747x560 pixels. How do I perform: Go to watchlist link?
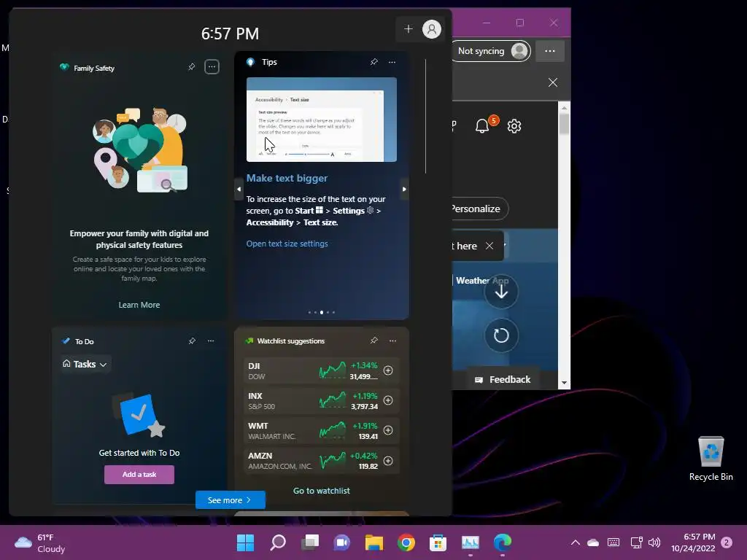point(321,491)
